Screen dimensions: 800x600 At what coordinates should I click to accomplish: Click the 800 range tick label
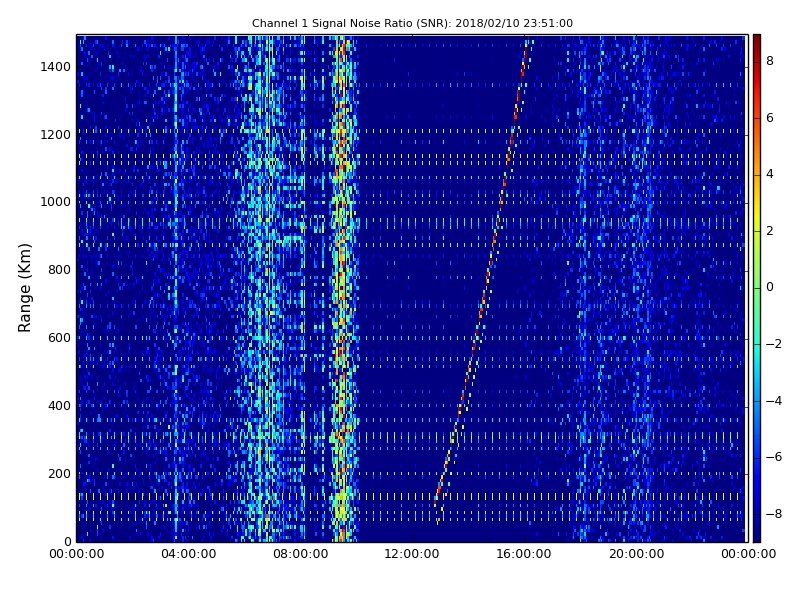[59, 270]
